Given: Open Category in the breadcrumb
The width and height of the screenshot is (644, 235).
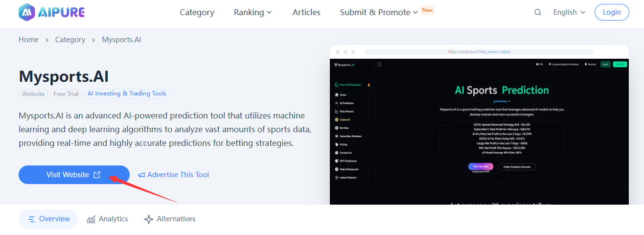Looking at the screenshot, I should pyautogui.click(x=70, y=40).
